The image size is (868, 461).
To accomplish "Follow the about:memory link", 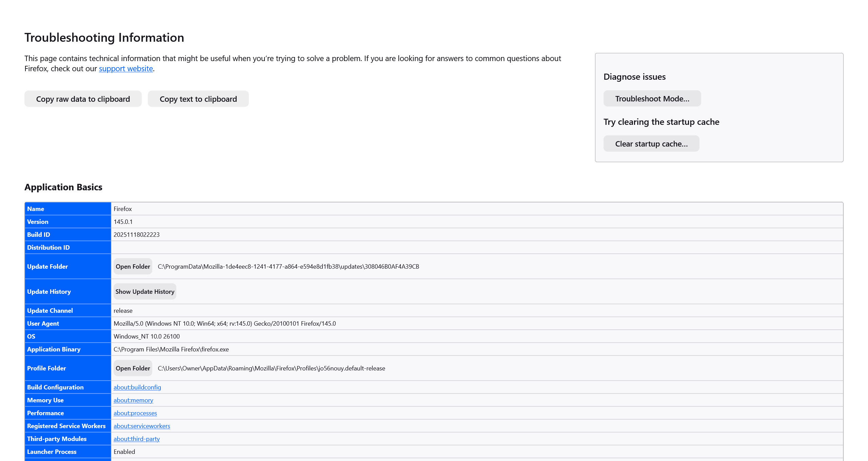I will [133, 400].
